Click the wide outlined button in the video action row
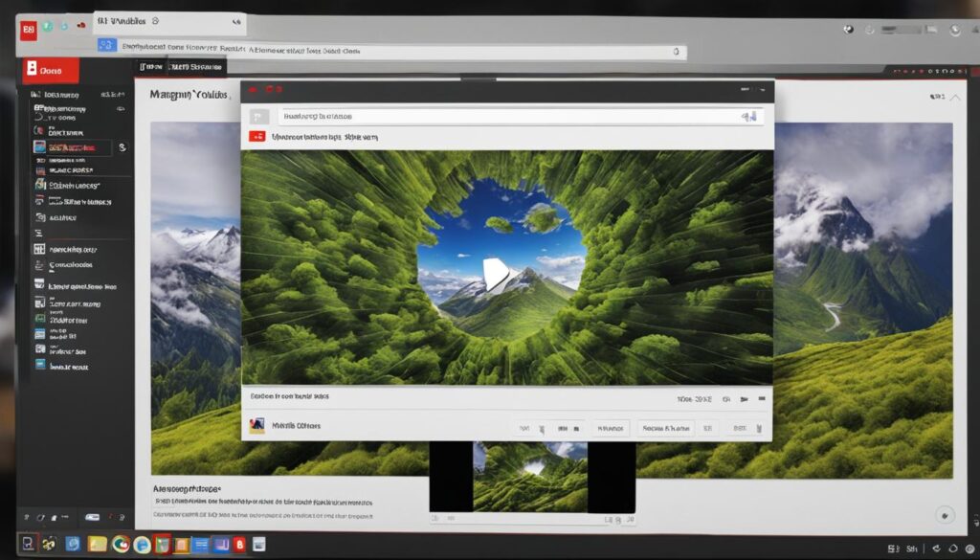 [666, 428]
